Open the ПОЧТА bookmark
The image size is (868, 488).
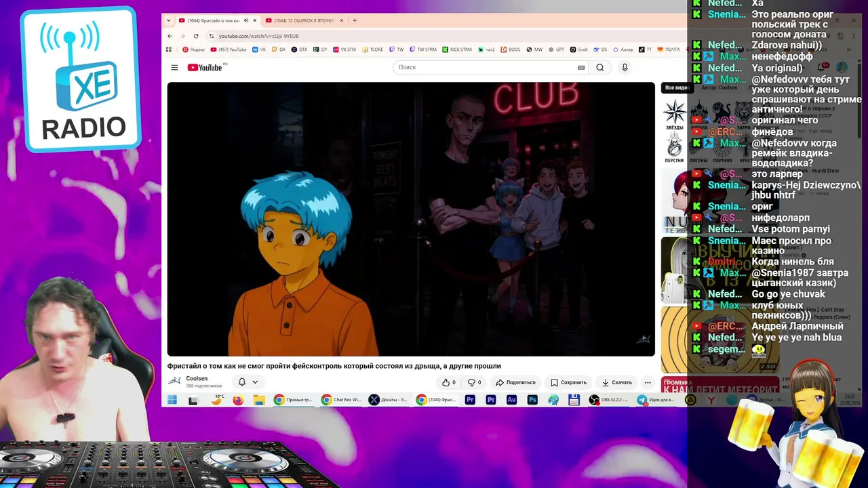[669, 49]
